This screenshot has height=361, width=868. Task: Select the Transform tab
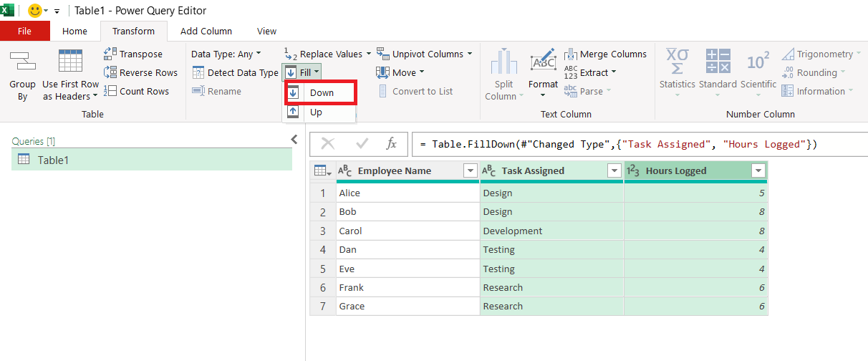click(x=133, y=31)
